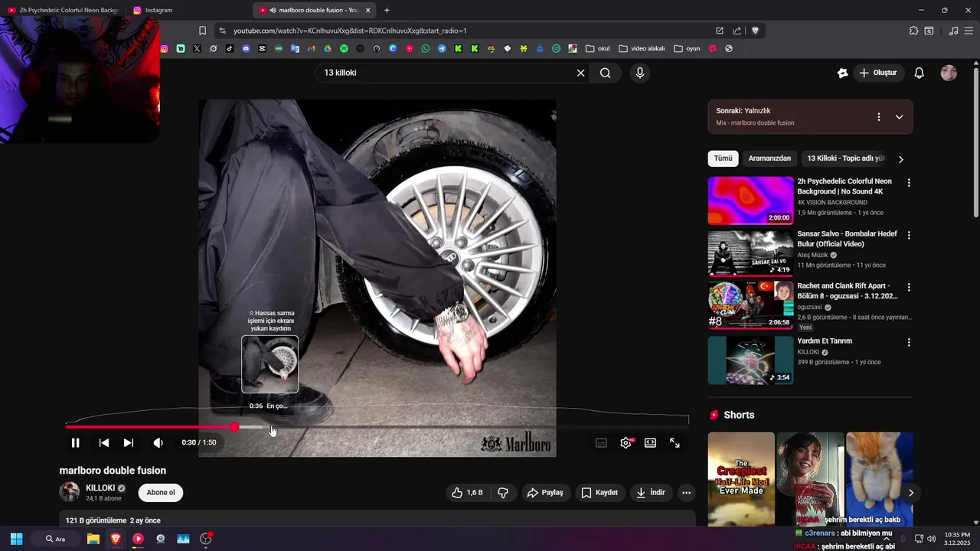Select the Tümü filter chip

pos(723,158)
